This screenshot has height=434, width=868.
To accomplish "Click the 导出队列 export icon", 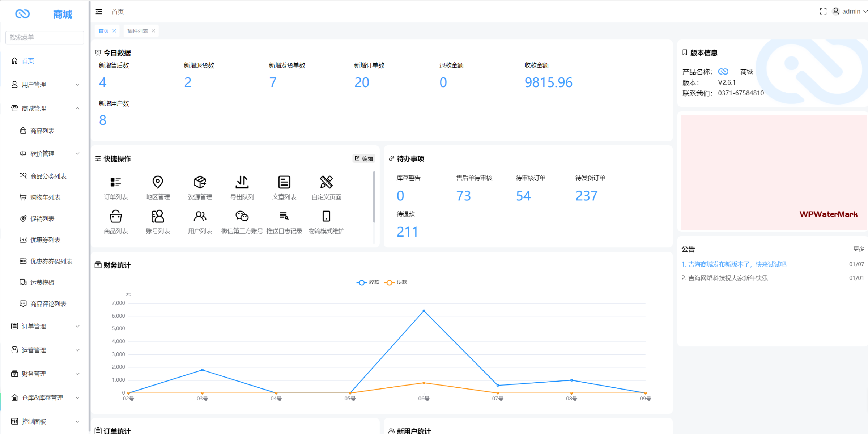I will coord(242,182).
